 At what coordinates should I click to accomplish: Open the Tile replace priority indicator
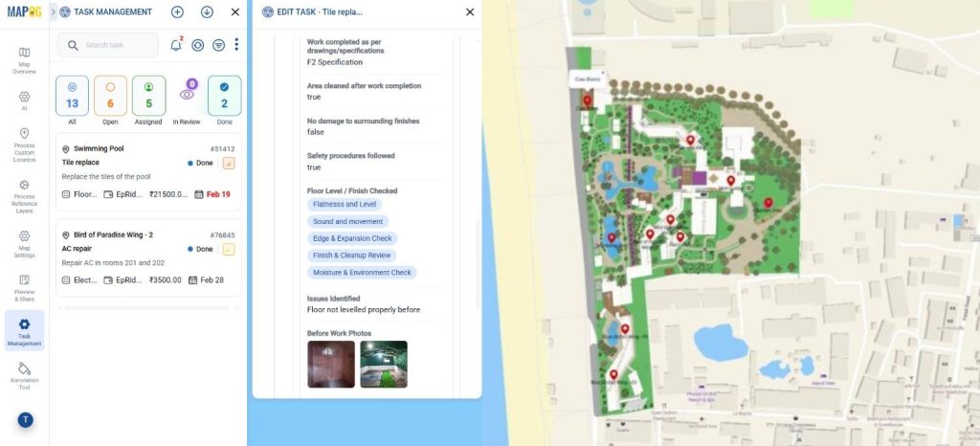[229, 163]
